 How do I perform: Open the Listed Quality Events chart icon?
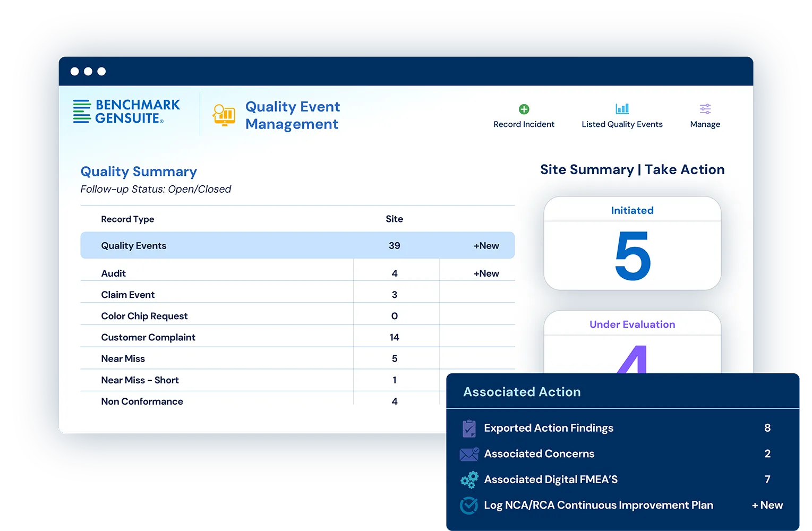coord(622,108)
